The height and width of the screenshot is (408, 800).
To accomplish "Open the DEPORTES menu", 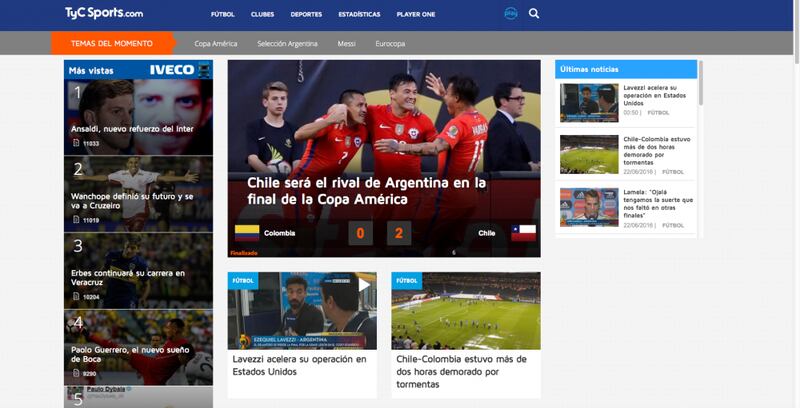I will pyautogui.click(x=306, y=14).
